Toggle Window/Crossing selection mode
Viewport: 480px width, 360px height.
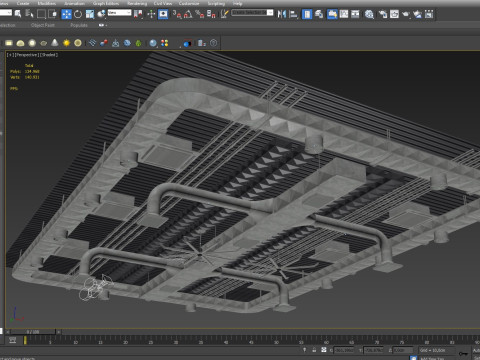pos(53,14)
